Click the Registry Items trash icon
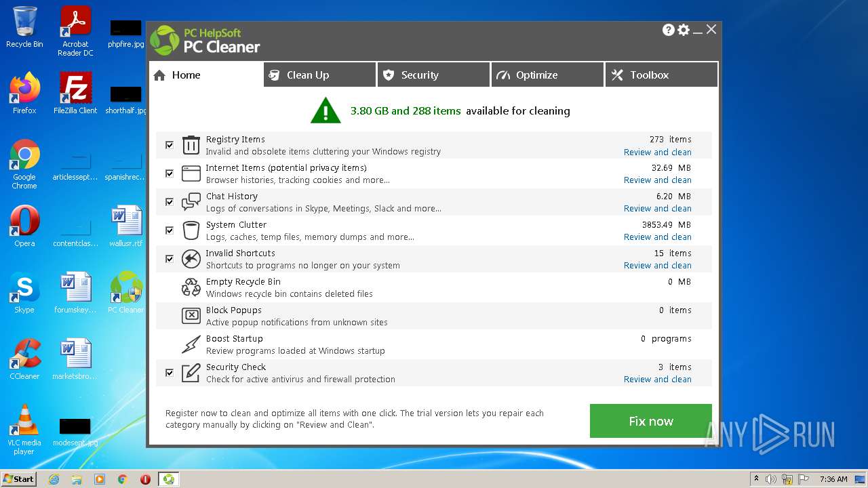This screenshot has height=488, width=868. click(191, 145)
